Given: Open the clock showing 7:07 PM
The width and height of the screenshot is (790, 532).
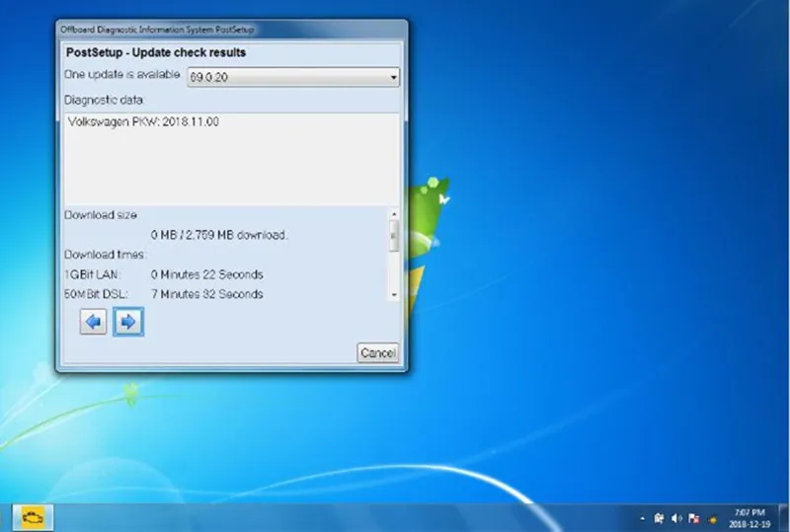Looking at the screenshot, I should (750, 518).
